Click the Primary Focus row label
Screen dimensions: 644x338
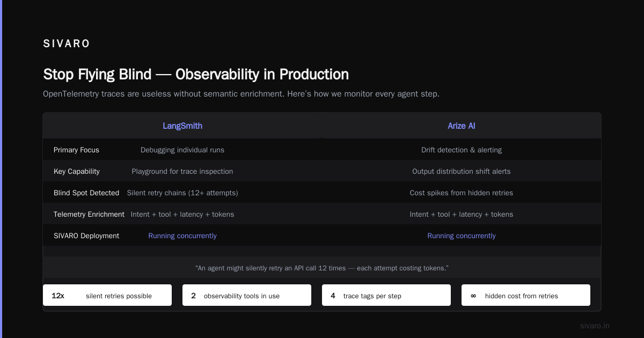click(76, 150)
